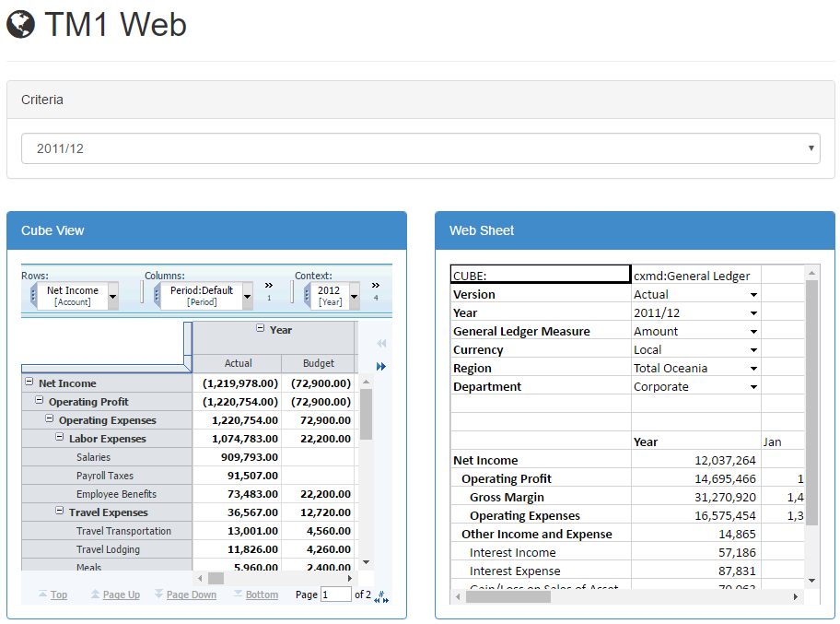Click the Salaries Actual value 909,793.00

(237, 457)
